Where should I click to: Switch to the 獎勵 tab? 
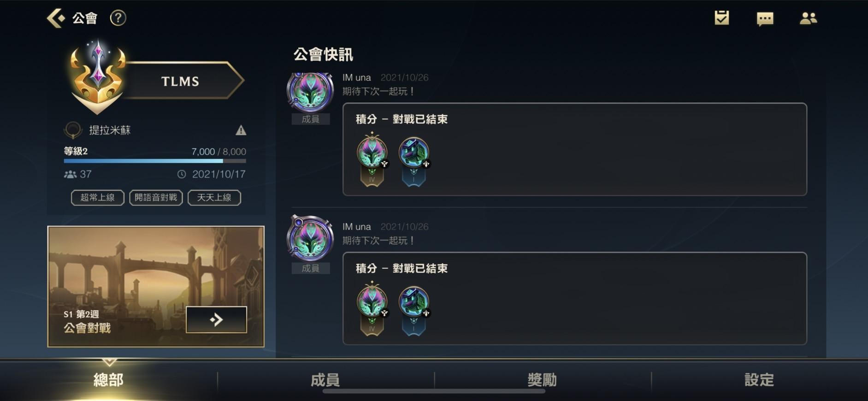543,380
